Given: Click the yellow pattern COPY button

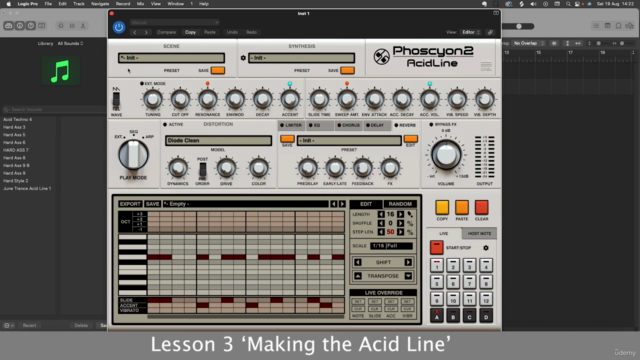Looking at the screenshot, I should tap(442, 207).
